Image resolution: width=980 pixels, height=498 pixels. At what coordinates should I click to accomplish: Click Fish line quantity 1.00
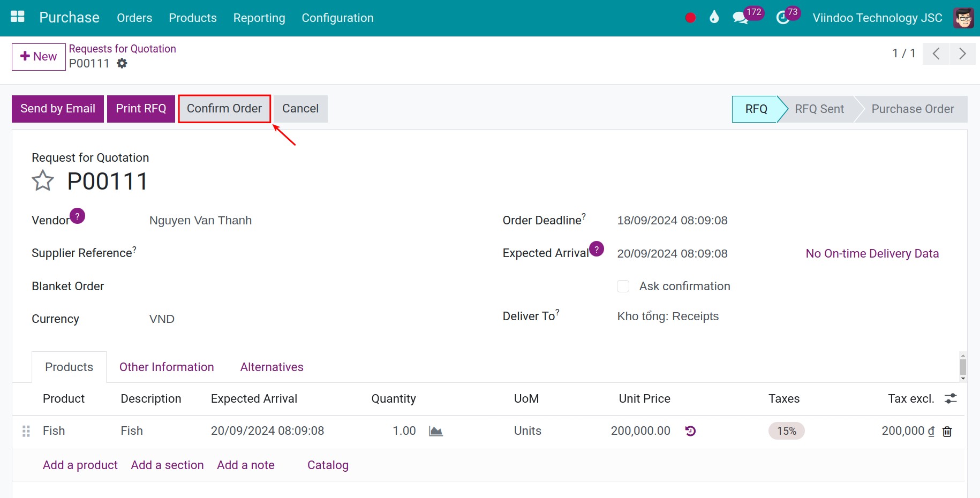404,431
